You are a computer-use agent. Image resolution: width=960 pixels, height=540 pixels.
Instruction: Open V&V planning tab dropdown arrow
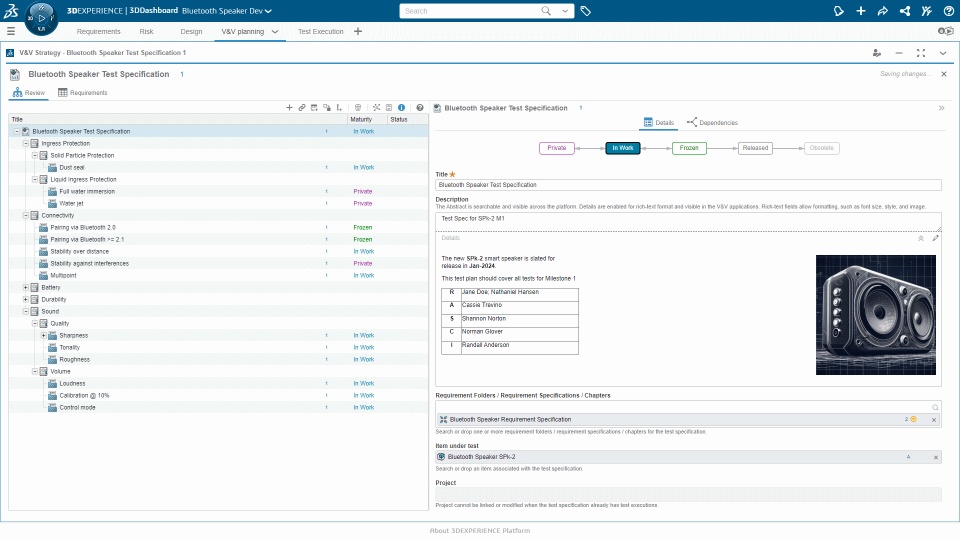275,32
